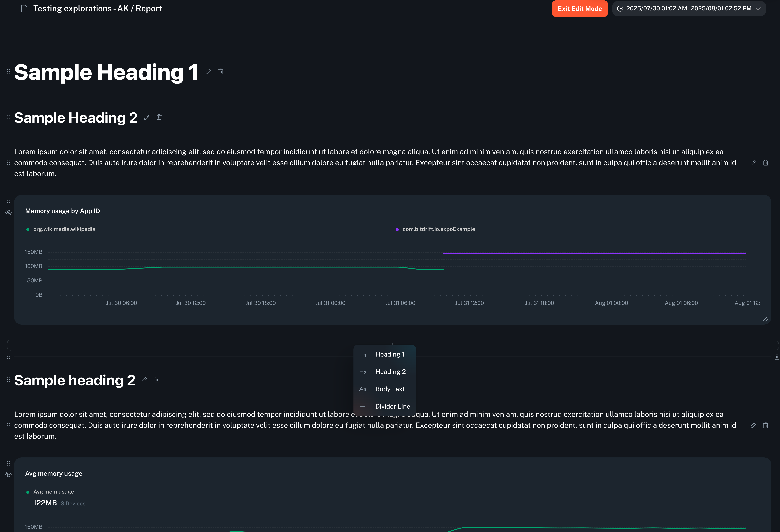Toggle visibility of Memory usage by App ID chart
This screenshot has height=532, width=780.
[8, 212]
